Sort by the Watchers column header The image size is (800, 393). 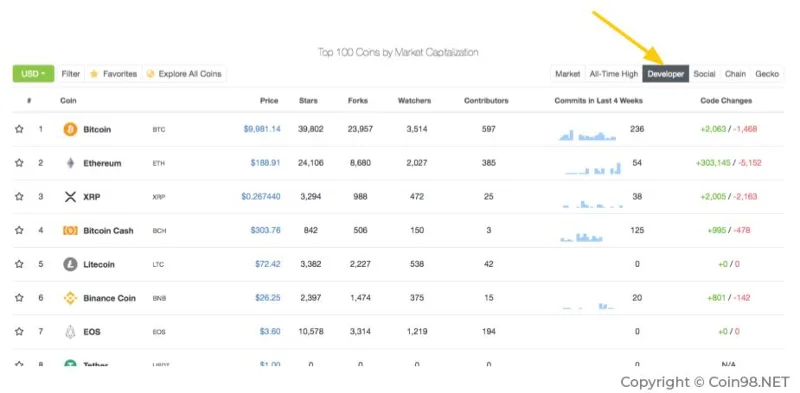pyautogui.click(x=414, y=101)
